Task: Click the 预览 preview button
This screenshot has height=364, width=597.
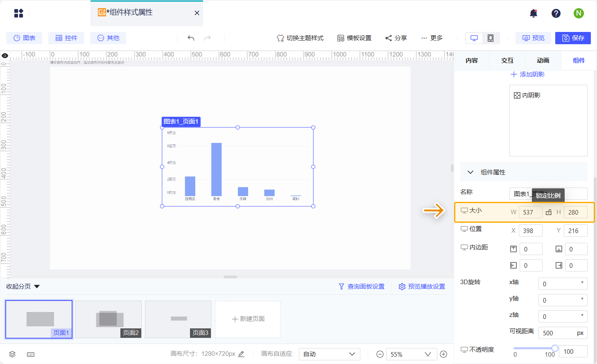Action: pyautogui.click(x=533, y=38)
